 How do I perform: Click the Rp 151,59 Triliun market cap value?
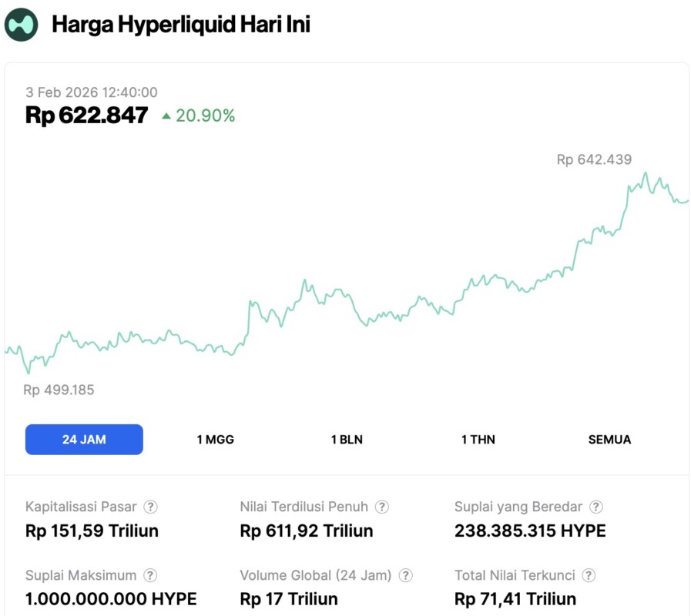tap(92, 531)
